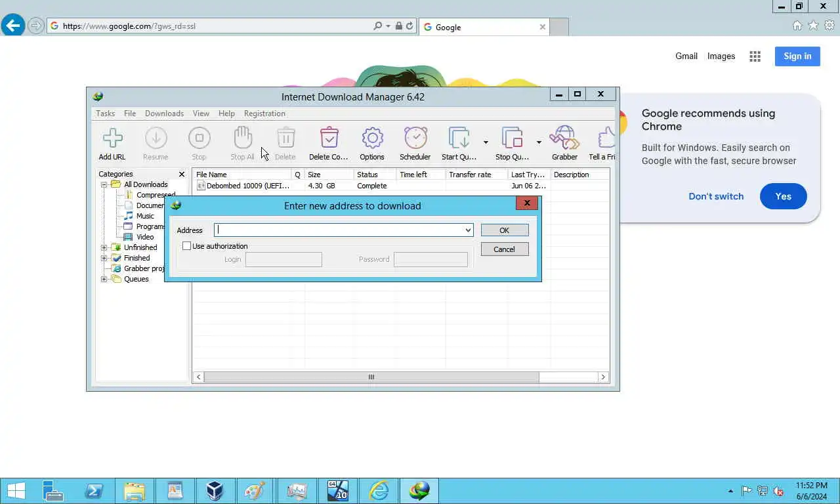Enable the Use authorization checkbox

coord(187,246)
